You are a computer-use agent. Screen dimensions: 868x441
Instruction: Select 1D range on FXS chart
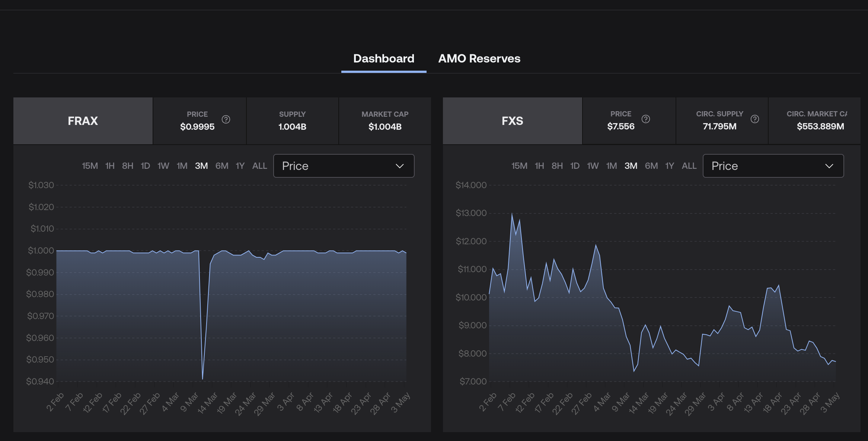(575, 166)
